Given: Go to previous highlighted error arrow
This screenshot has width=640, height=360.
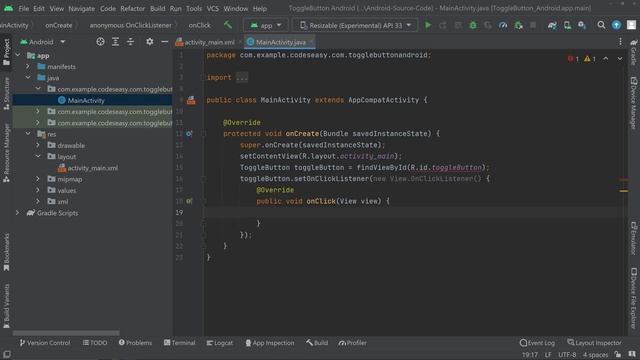Looking at the screenshot, I should click(x=605, y=59).
